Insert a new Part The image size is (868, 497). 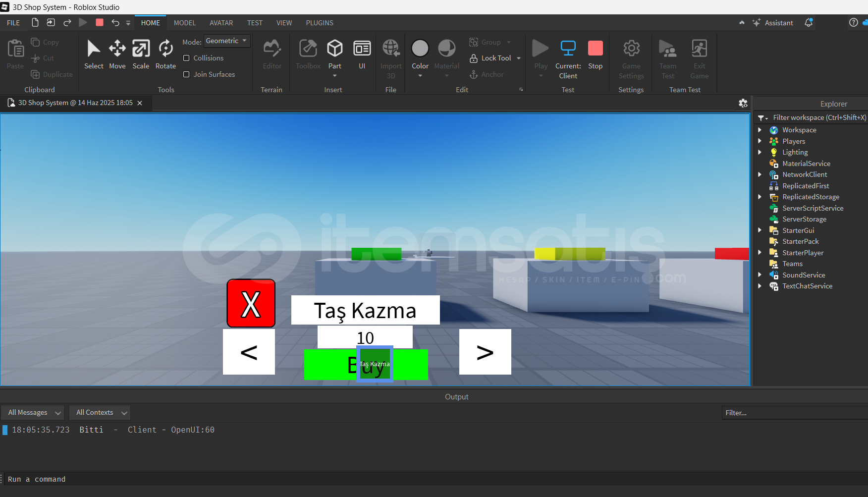point(335,49)
